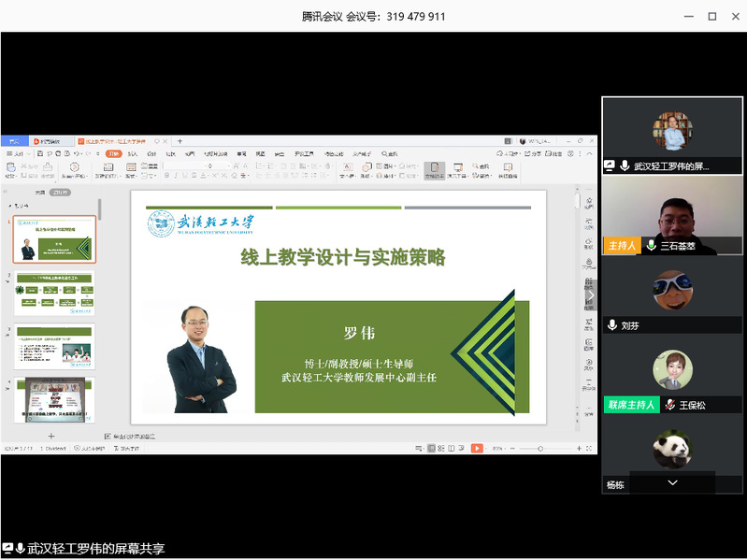The width and height of the screenshot is (747, 560).
Task: Select 武汉轻工罗伟's video tile
Action: 671,136
